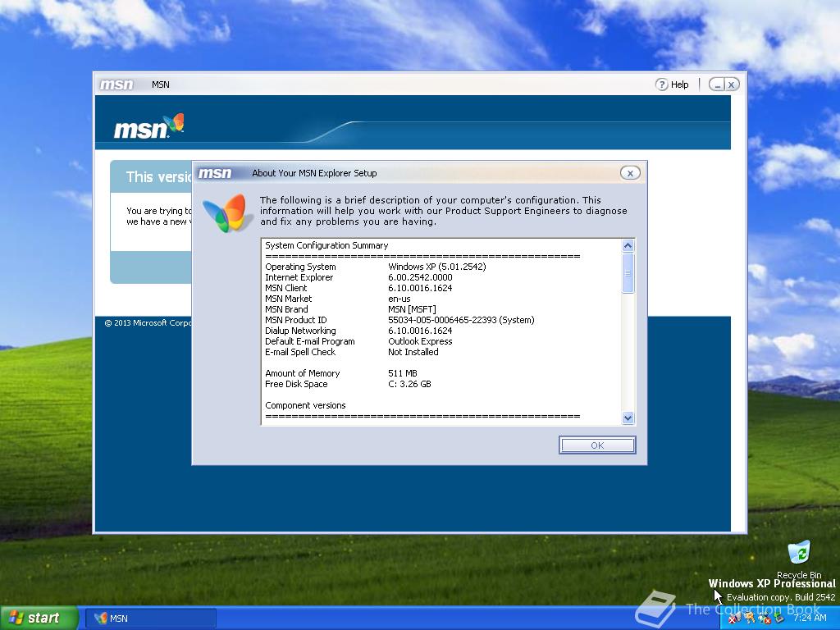
Task: Click the '© 2013 Microsoft Corp' footer text
Action: 148,323
